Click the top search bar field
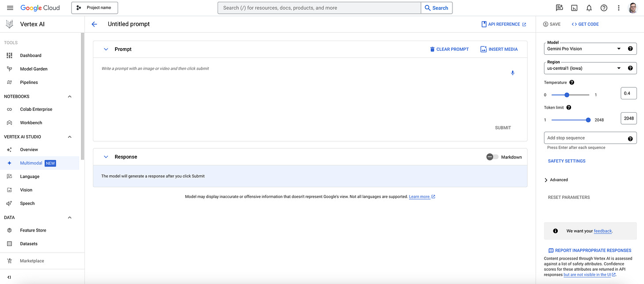Screen dimensions: 644x284 pyautogui.click(x=319, y=8)
